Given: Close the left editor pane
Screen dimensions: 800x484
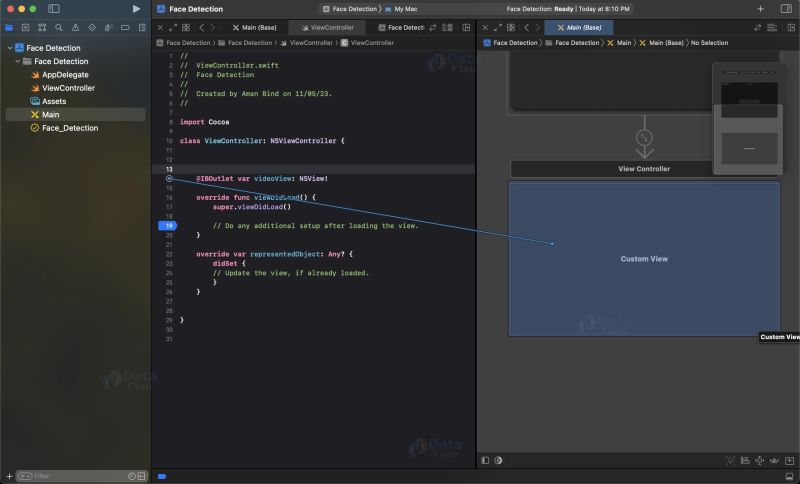Looking at the screenshot, I should [160, 28].
